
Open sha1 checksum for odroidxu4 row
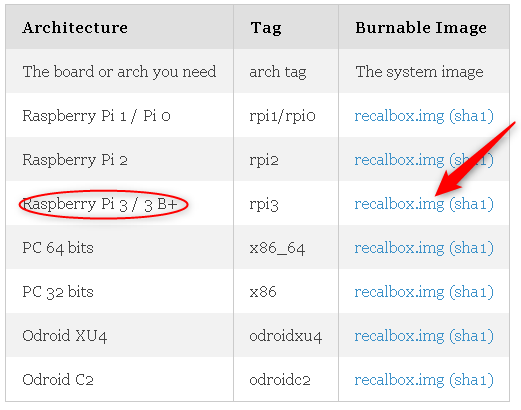click(x=471, y=336)
